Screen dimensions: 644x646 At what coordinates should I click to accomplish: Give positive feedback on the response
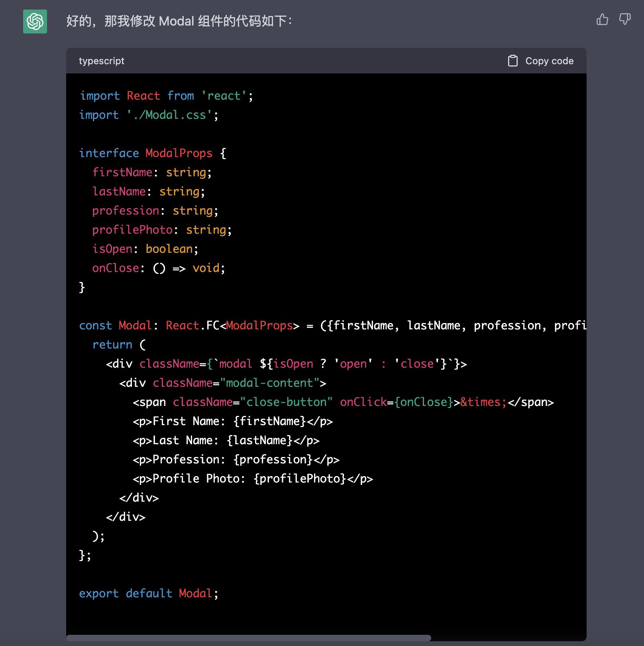tap(602, 19)
